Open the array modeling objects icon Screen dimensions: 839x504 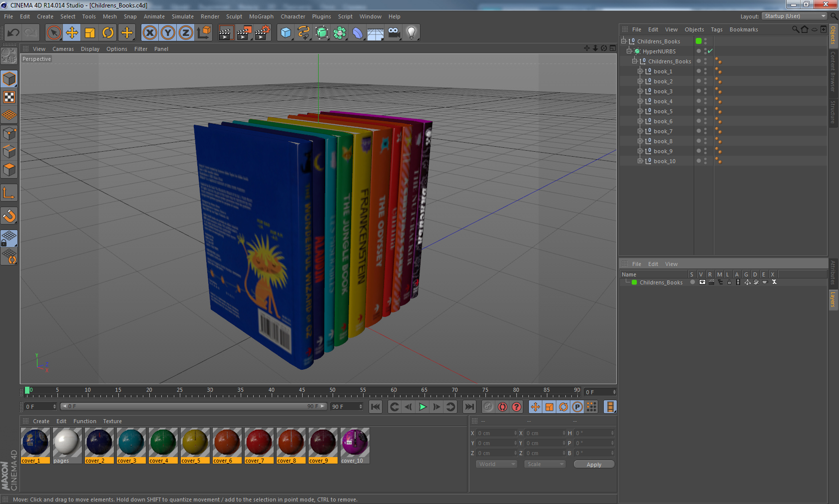340,33
